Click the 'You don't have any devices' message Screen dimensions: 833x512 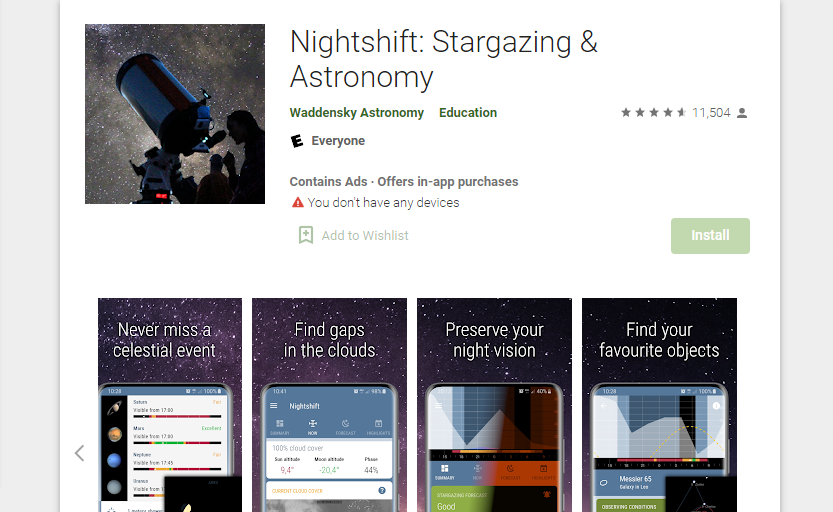coord(383,202)
